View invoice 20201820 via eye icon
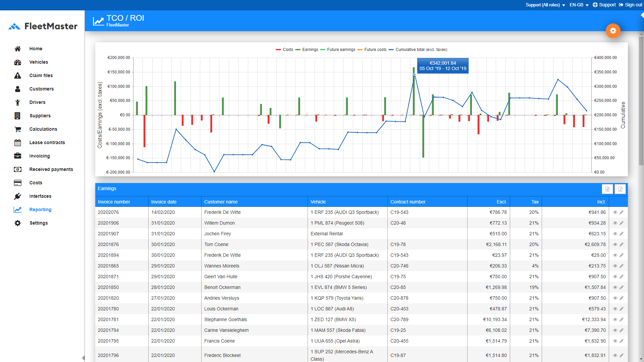The height and width of the screenshot is (362, 644). click(x=615, y=298)
